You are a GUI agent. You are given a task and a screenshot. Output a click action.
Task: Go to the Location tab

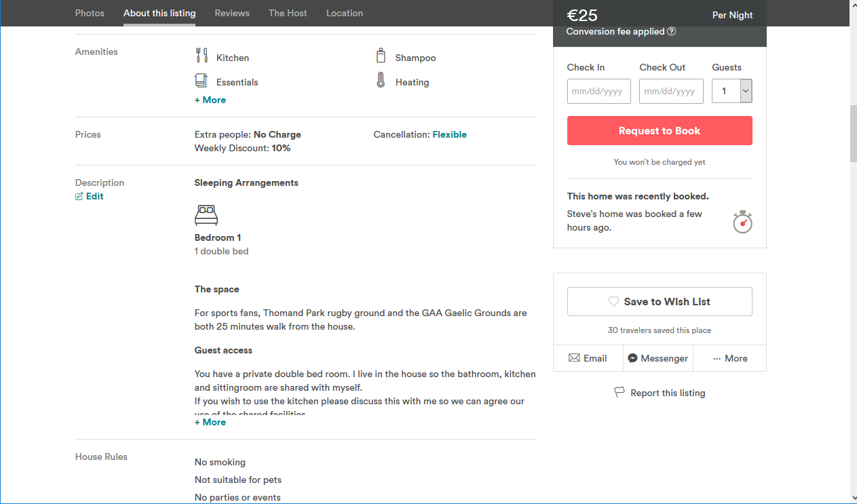click(345, 13)
